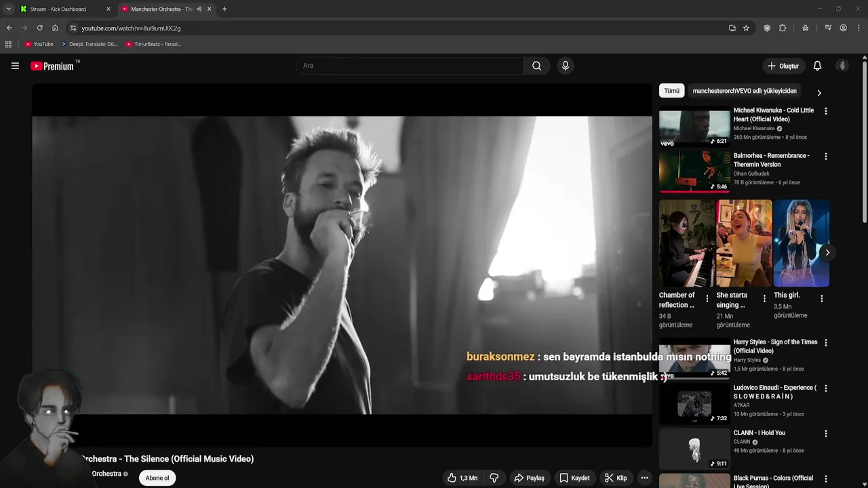Like the video with thumbs up
Viewport: 868px width, 488px height.
(462, 478)
